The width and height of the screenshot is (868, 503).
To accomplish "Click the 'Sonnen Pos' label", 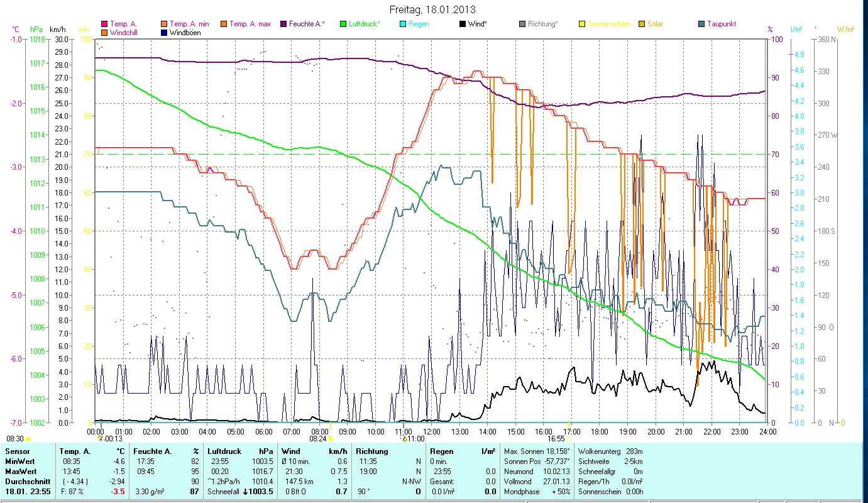I will click(522, 461).
